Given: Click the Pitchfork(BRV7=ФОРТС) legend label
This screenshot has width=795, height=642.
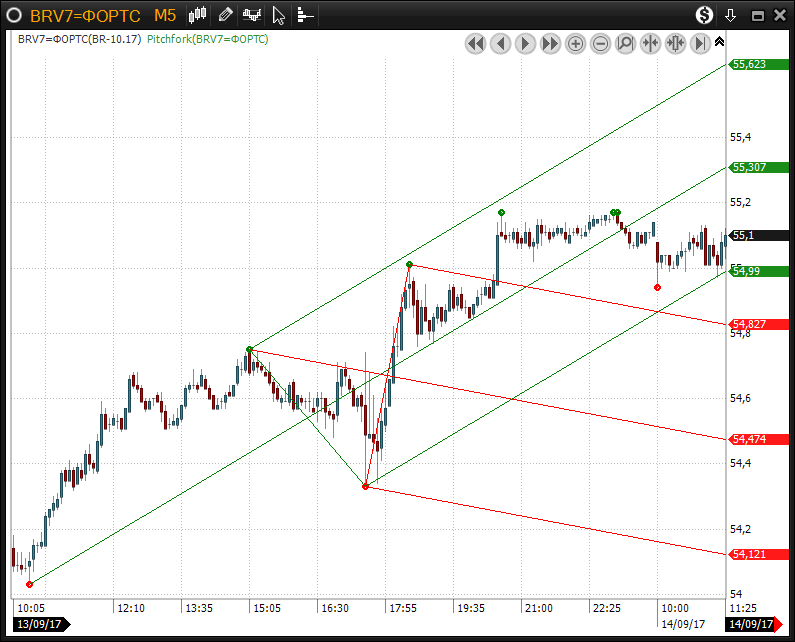Looking at the screenshot, I should 207,39.
